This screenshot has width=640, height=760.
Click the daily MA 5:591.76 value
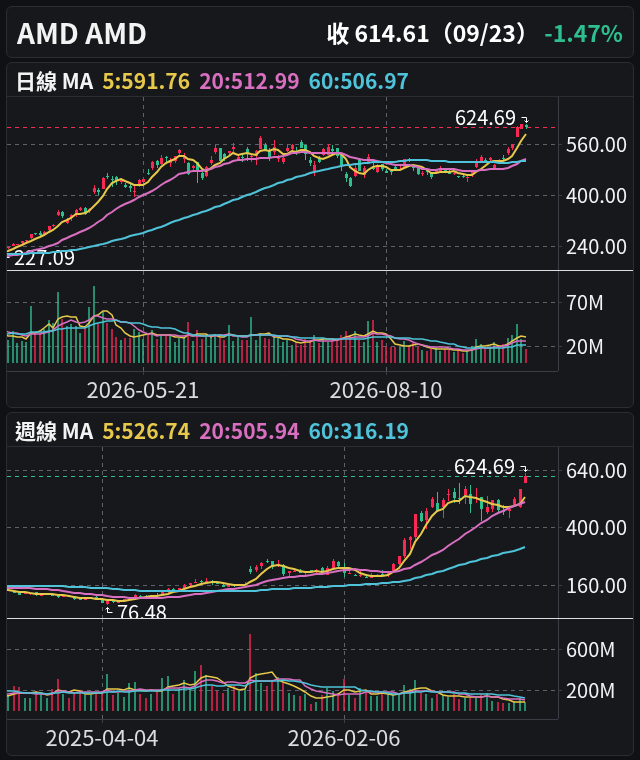tap(146, 81)
